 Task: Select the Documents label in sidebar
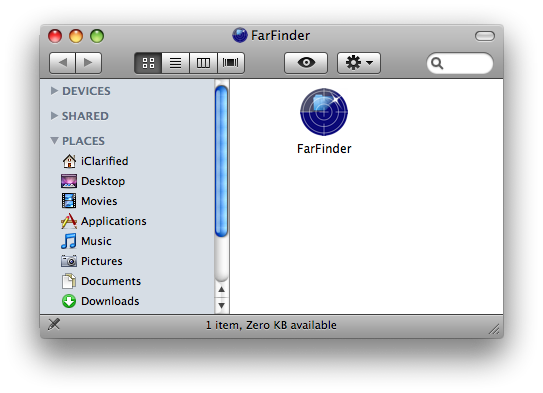pos(111,281)
